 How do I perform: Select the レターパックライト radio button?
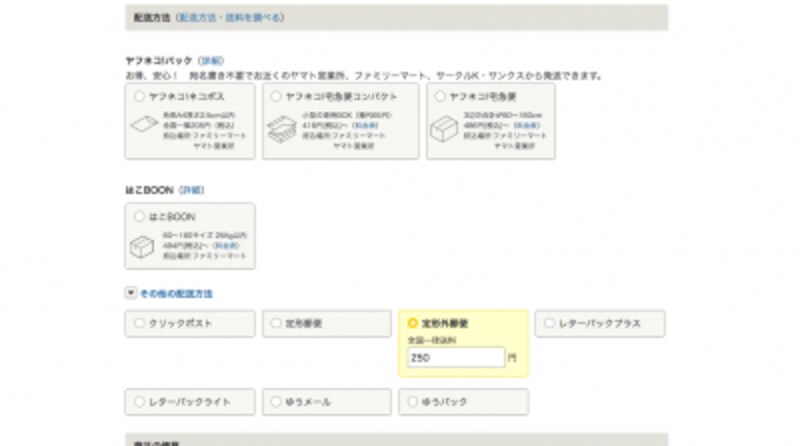[x=139, y=402]
